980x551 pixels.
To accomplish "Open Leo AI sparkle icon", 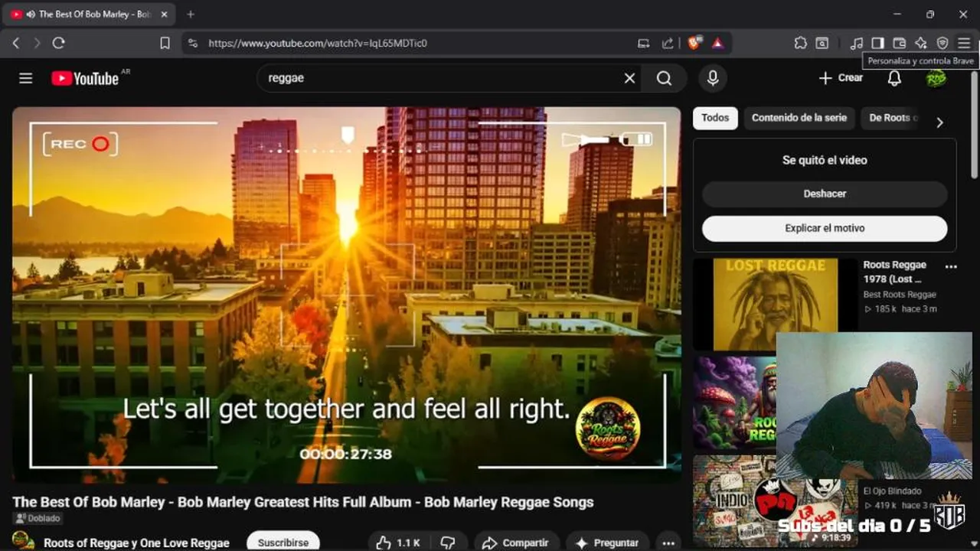I will [921, 44].
